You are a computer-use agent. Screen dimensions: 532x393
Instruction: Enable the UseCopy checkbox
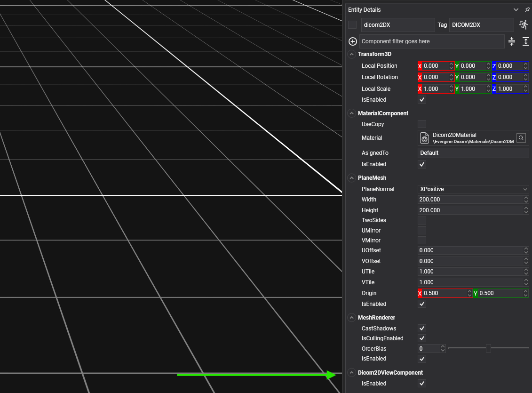tap(422, 124)
